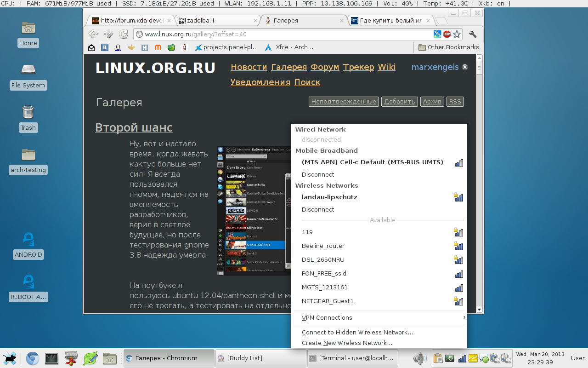Open the Steam library screenshot thumbnail
This screenshot has width=588, height=368.
[x=254, y=211]
